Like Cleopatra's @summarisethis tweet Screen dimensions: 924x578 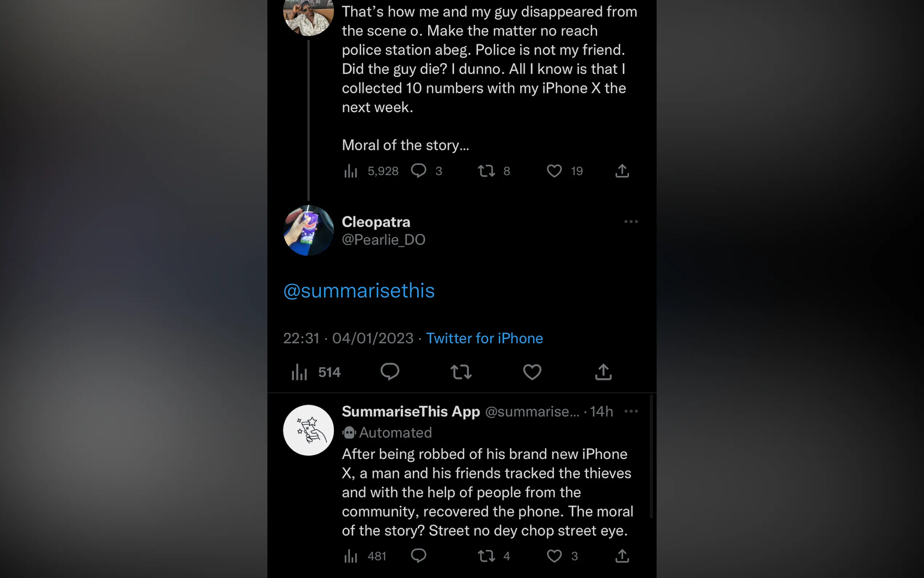coord(532,372)
